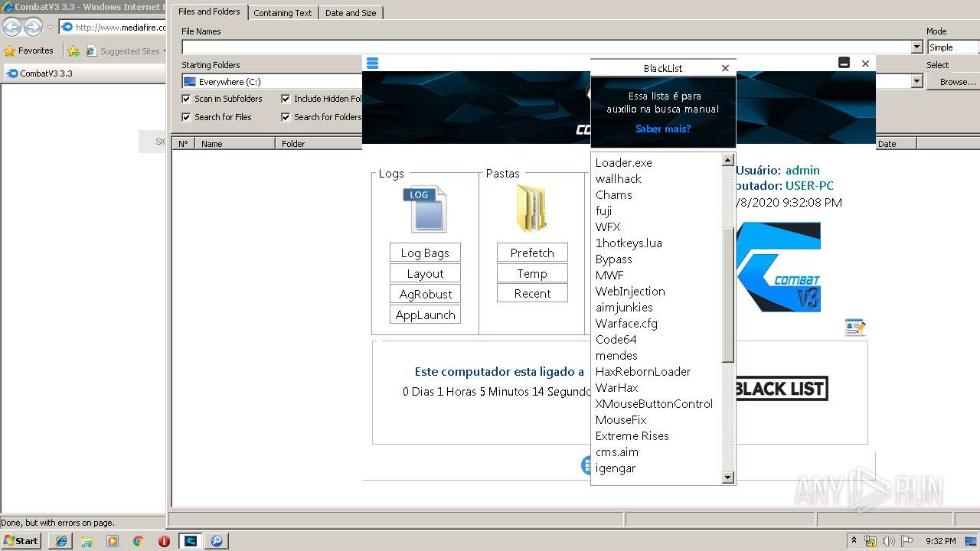The width and height of the screenshot is (980, 551).
Task: Open IE recent pages dropdown arrow
Action: (50, 28)
